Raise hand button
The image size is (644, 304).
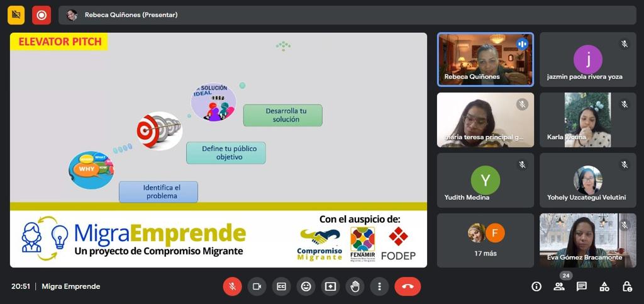coord(355,286)
